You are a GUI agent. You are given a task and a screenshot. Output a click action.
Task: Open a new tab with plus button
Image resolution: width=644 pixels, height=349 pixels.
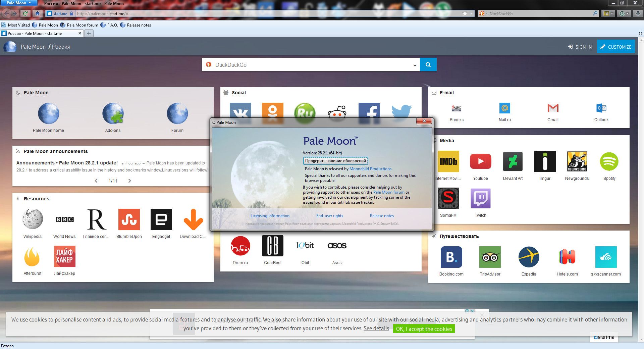[x=89, y=33]
